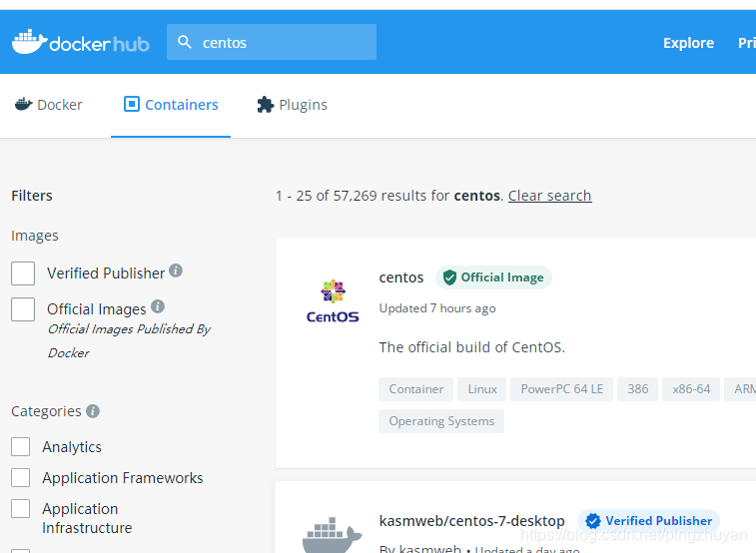Click info icon beside Verified Publisher filter
Image resolution: width=756 pixels, height=553 pixels.
click(176, 271)
